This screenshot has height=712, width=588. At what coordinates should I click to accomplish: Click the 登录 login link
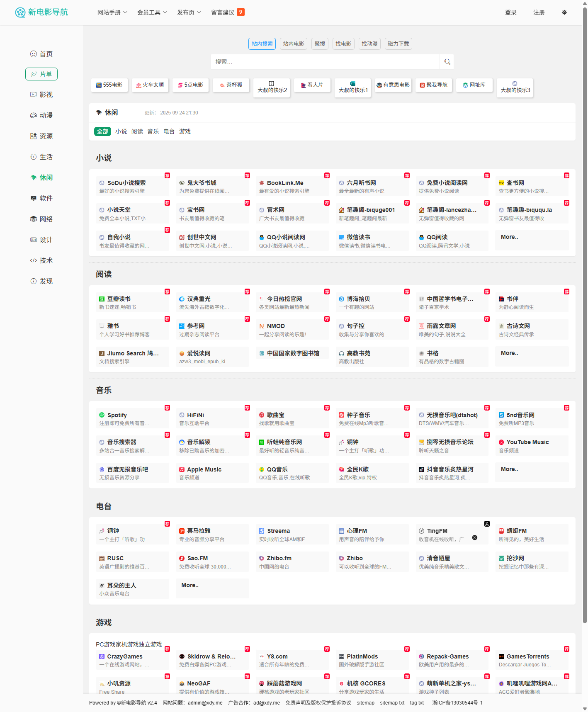[x=510, y=12]
